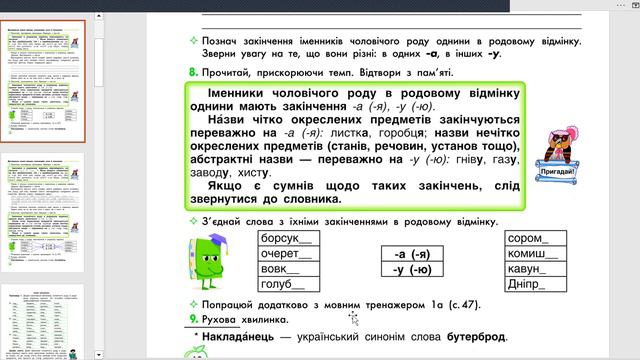
Task: Click the green exercise number '9.'
Action: point(193,319)
